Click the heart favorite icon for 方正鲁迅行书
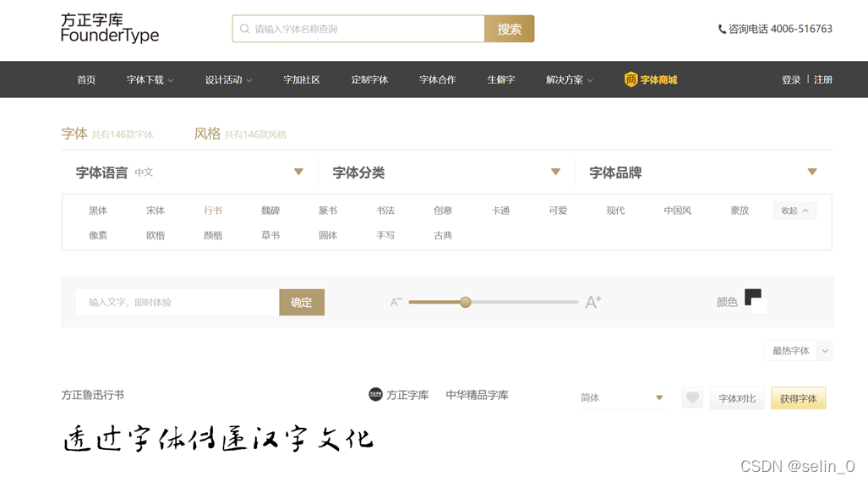The width and height of the screenshot is (868, 482). click(x=692, y=397)
